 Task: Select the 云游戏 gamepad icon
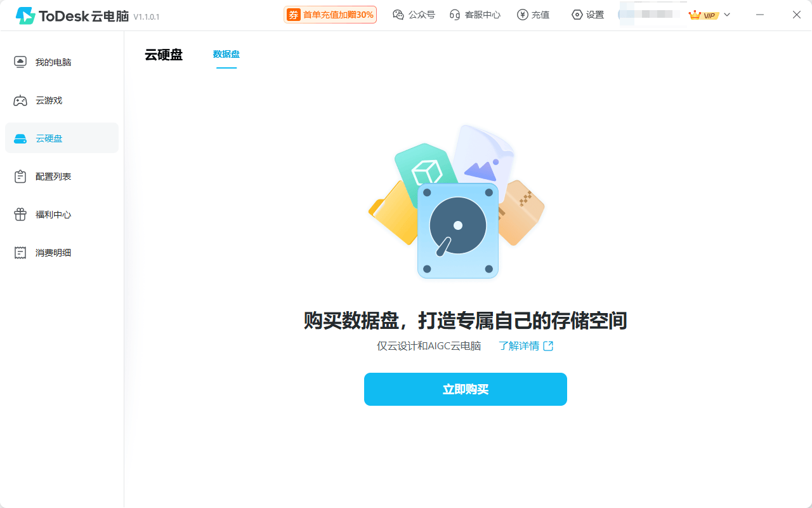pos(20,100)
